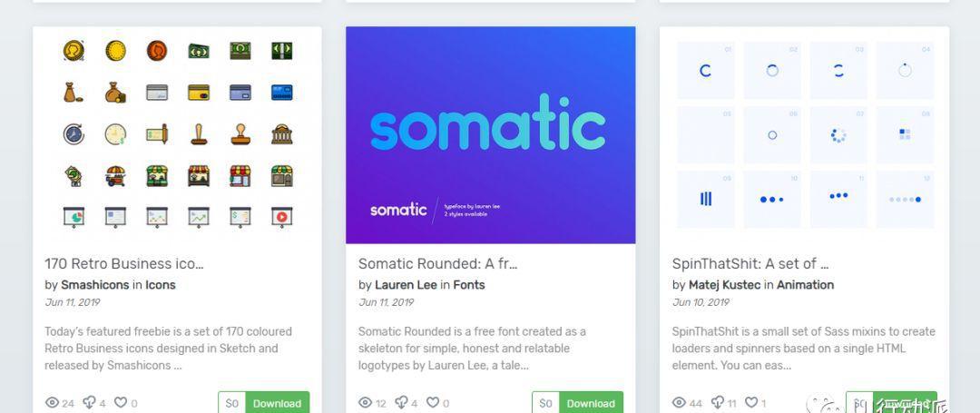Browse the Animation category link

click(x=805, y=285)
